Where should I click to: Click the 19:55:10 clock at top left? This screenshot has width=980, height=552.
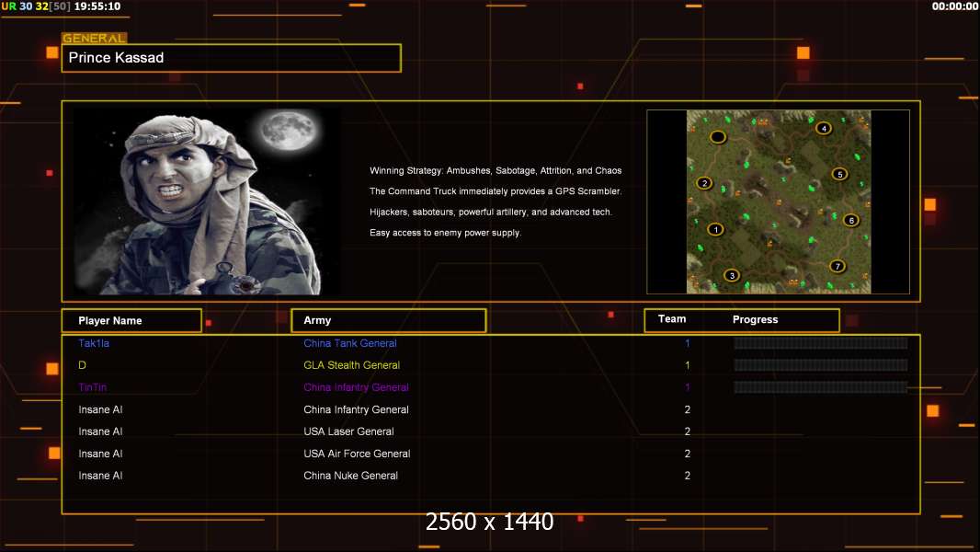(x=97, y=6)
